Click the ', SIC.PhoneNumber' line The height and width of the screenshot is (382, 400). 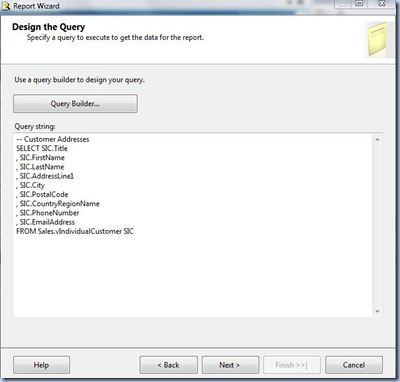click(x=48, y=213)
